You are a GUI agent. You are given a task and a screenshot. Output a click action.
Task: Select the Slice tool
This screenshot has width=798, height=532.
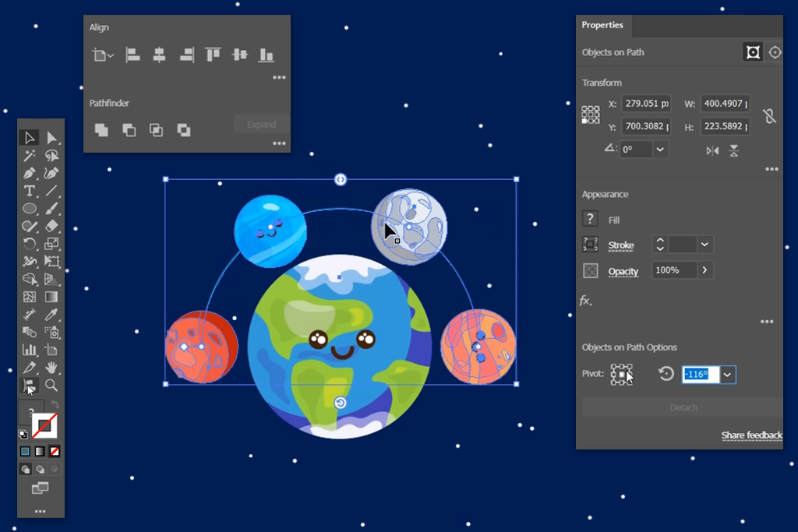click(x=29, y=367)
